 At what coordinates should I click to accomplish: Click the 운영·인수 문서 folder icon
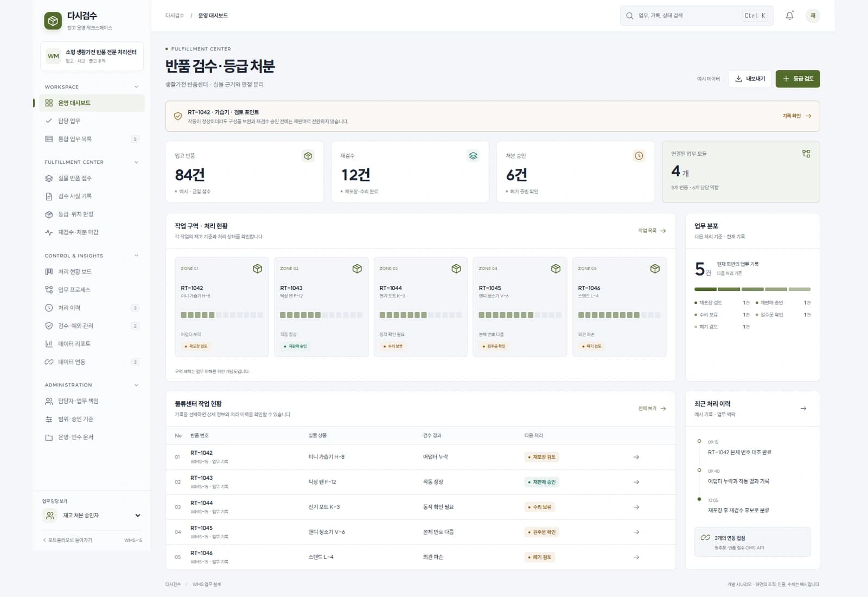click(49, 437)
